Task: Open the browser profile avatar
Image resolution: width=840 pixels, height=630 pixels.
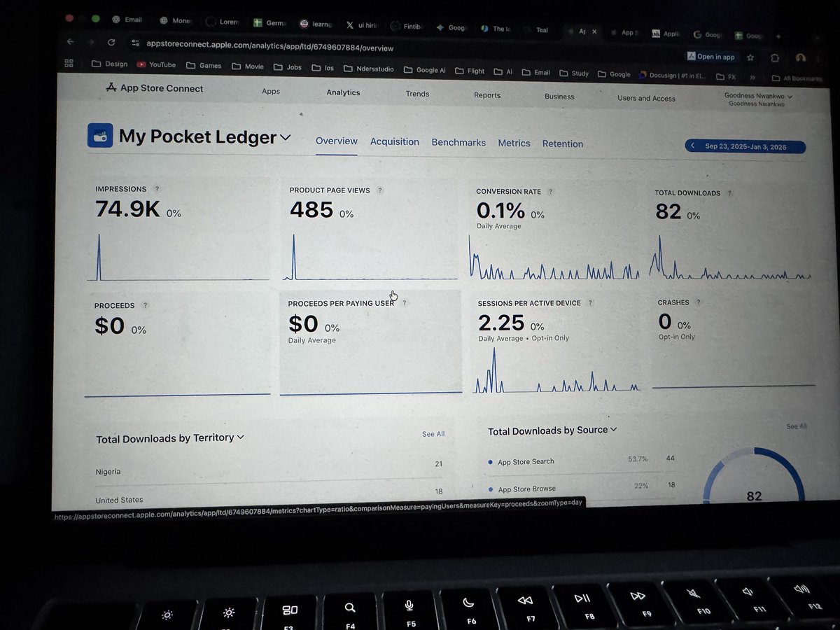Action: [800, 59]
